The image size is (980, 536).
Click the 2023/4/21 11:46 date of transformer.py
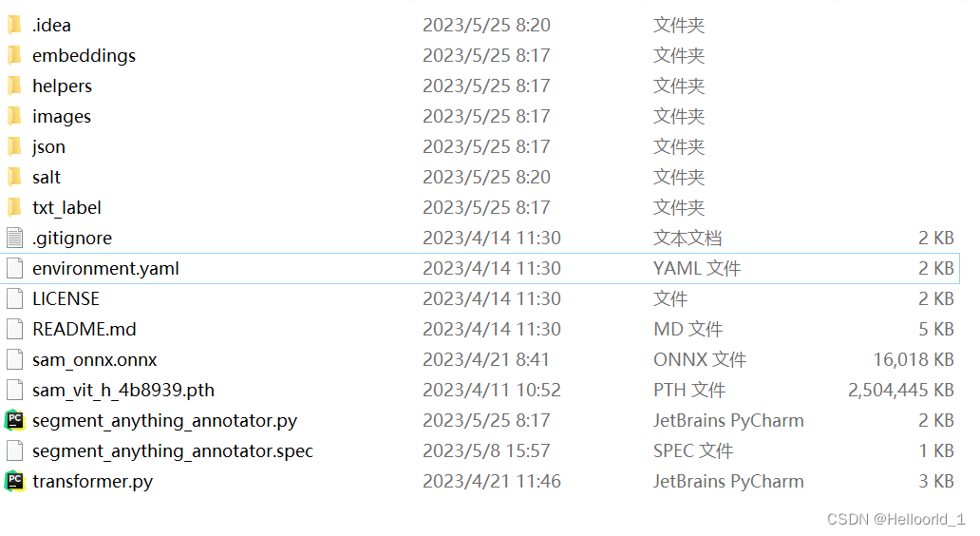click(491, 482)
